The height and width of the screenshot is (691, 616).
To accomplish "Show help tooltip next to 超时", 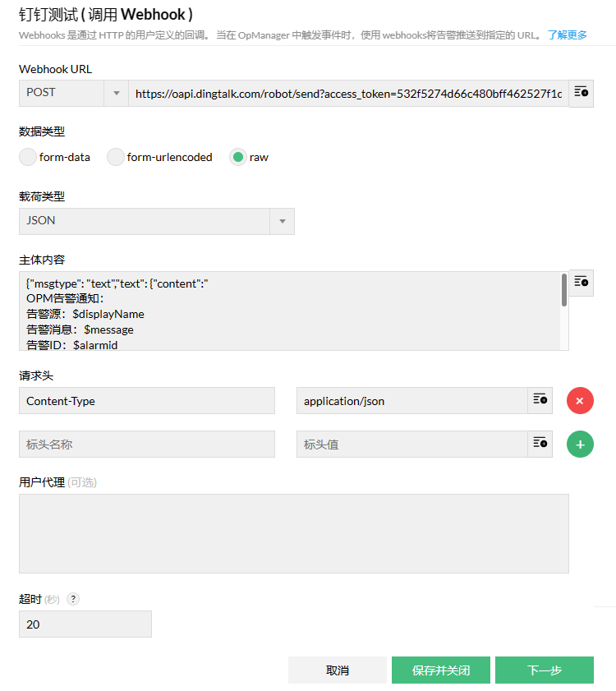I will tap(73, 599).
